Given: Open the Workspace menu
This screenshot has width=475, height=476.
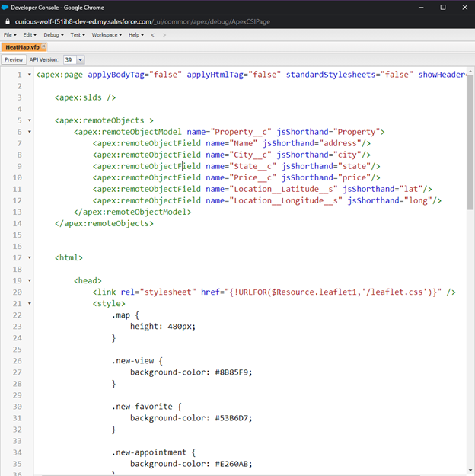Looking at the screenshot, I should [x=107, y=35].
